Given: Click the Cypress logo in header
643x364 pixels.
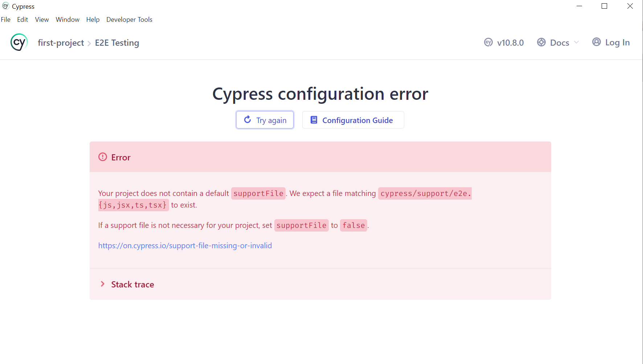Looking at the screenshot, I should pos(19,42).
